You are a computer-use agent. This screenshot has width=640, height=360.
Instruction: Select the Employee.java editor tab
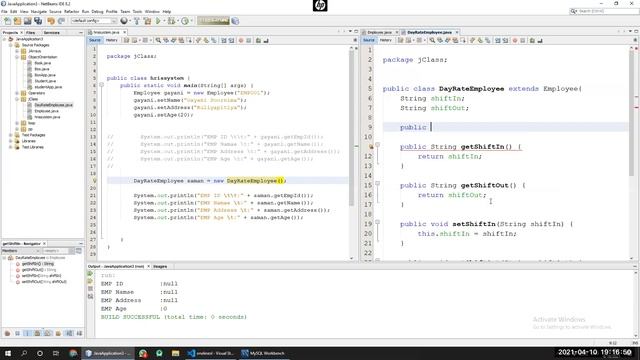tap(379, 32)
